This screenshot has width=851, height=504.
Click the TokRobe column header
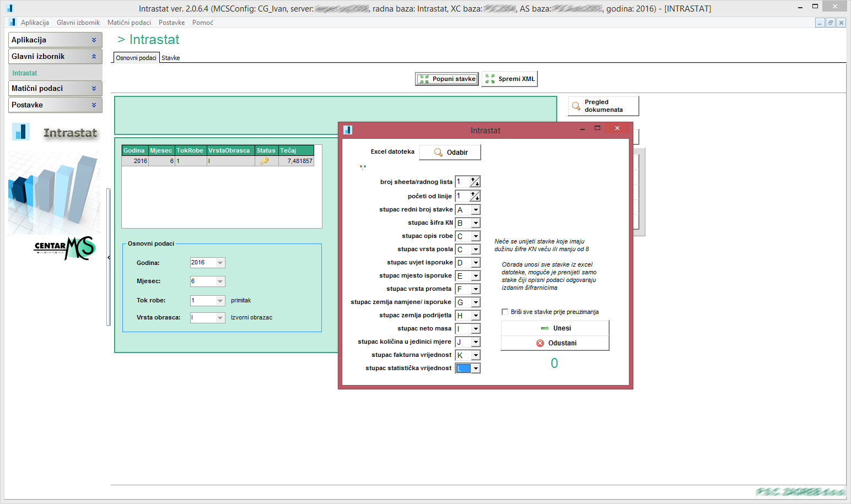pyautogui.click(x=190, y=150)
